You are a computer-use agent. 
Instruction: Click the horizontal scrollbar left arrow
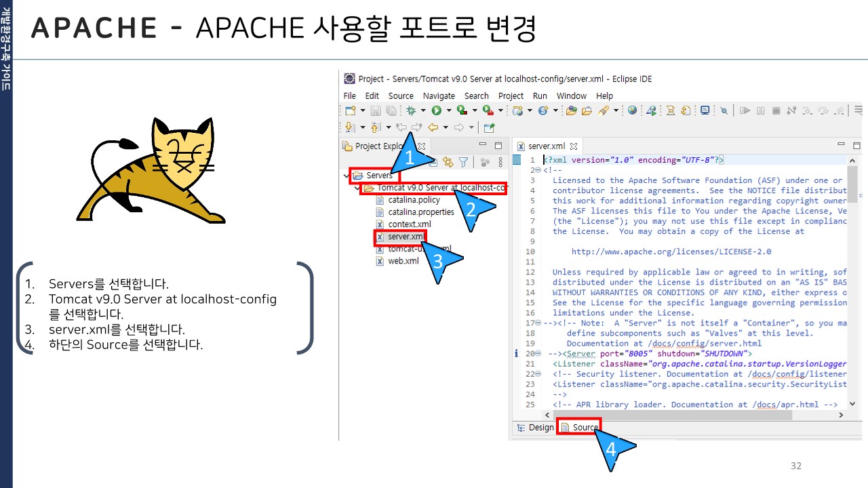coord(547,415)
